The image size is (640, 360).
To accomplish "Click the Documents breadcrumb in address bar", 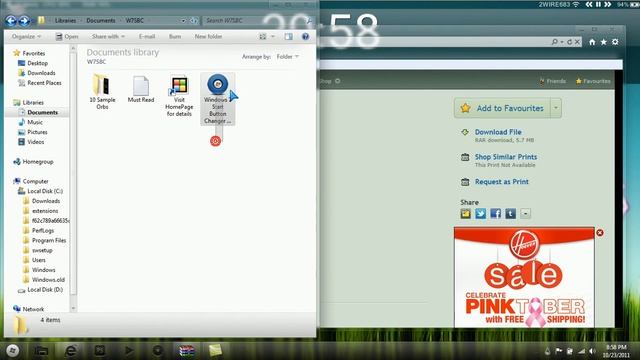I will tap(100, 20).
